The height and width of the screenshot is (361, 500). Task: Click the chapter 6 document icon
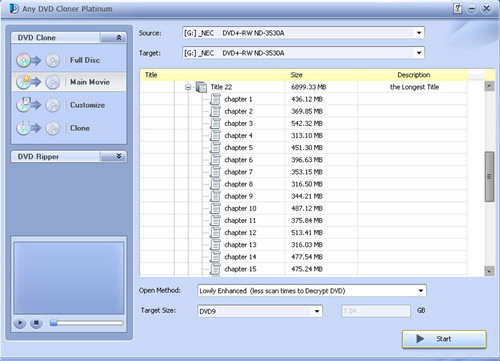tap(215, 160)
